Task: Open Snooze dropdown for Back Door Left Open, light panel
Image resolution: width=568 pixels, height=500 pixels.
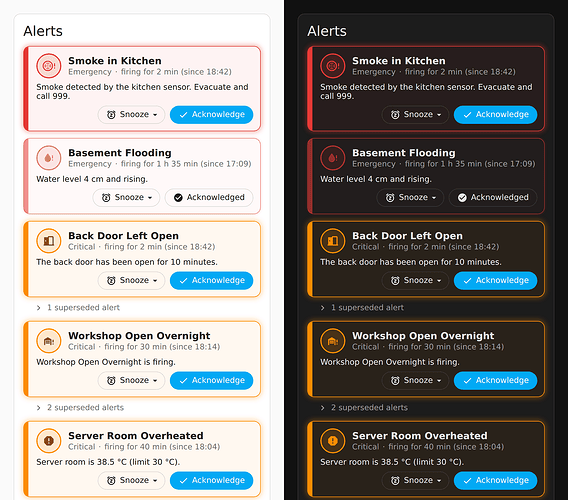Action: [131, 280]
